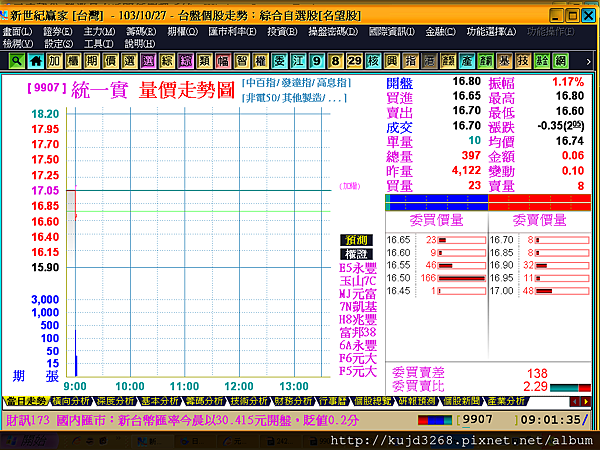This screenshot has width=600, height=450.
Task: Click the 櫃 toolbar icon
Action: pos(73,61)
